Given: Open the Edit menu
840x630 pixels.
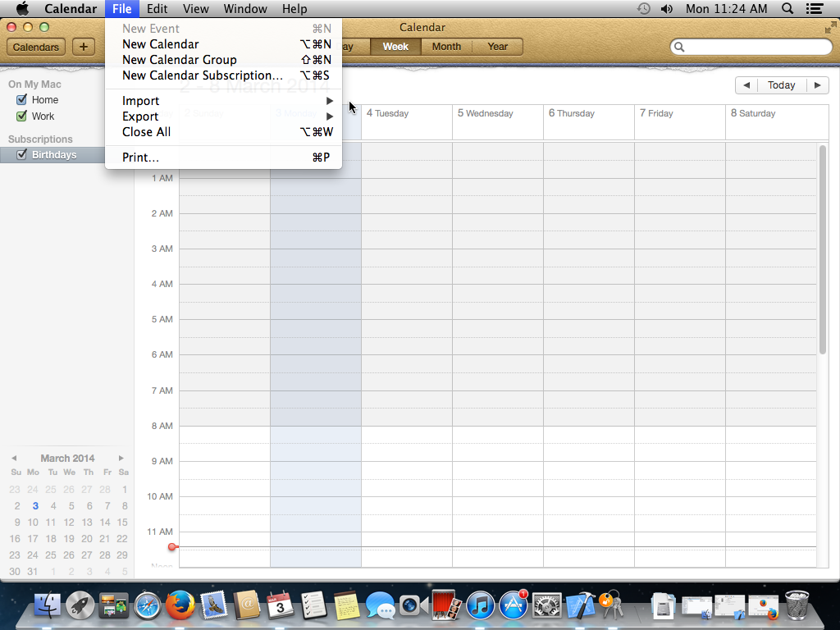Looking at the screenshot, I should click(x=157, y=8).
